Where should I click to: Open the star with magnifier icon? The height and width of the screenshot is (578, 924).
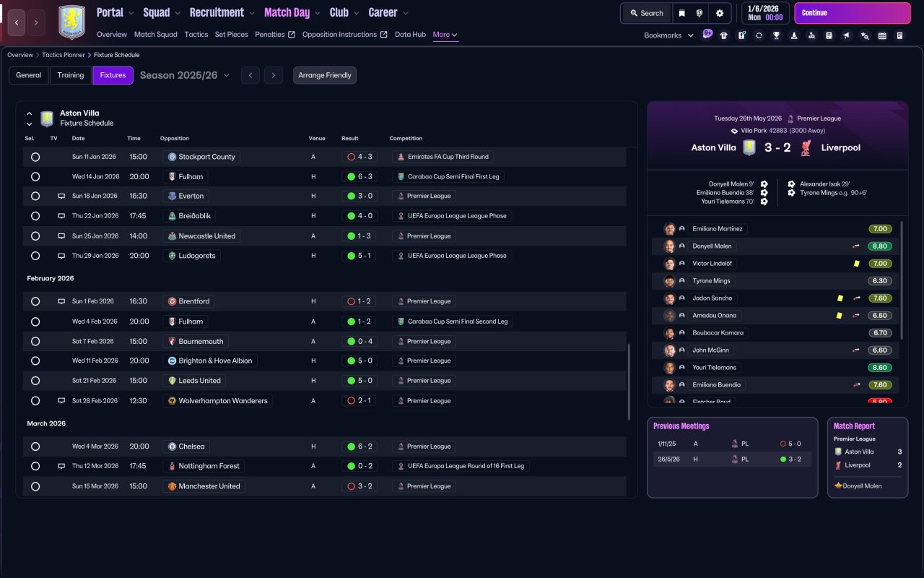(865, 35)
